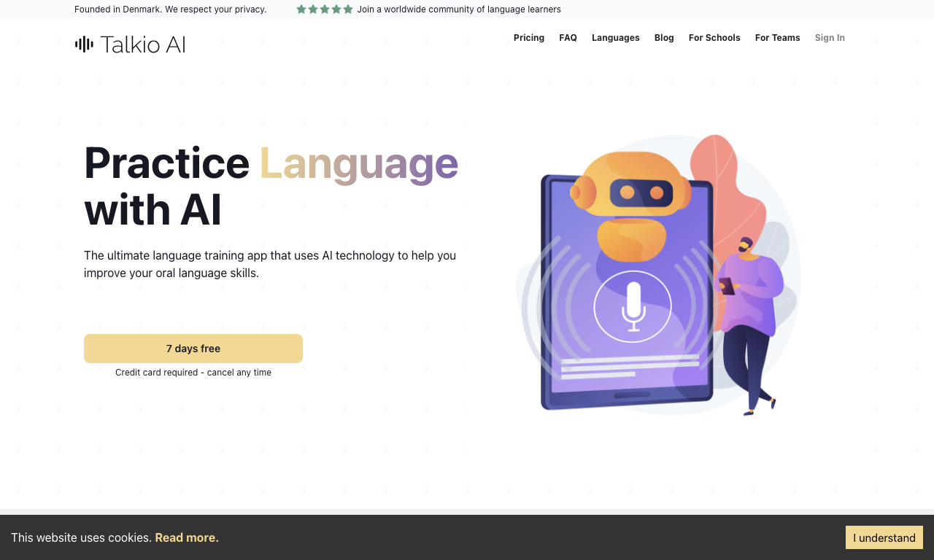The width and height of the screenshot is (934, 560).
Task: Open the FAQ menu item
Action: tap(568, 38)
